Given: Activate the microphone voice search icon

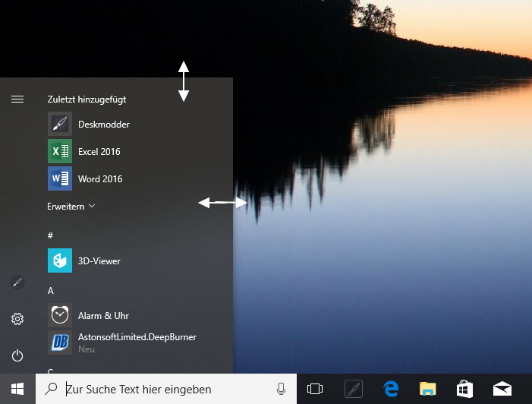Looking at the screenshot, I should 281,389.
